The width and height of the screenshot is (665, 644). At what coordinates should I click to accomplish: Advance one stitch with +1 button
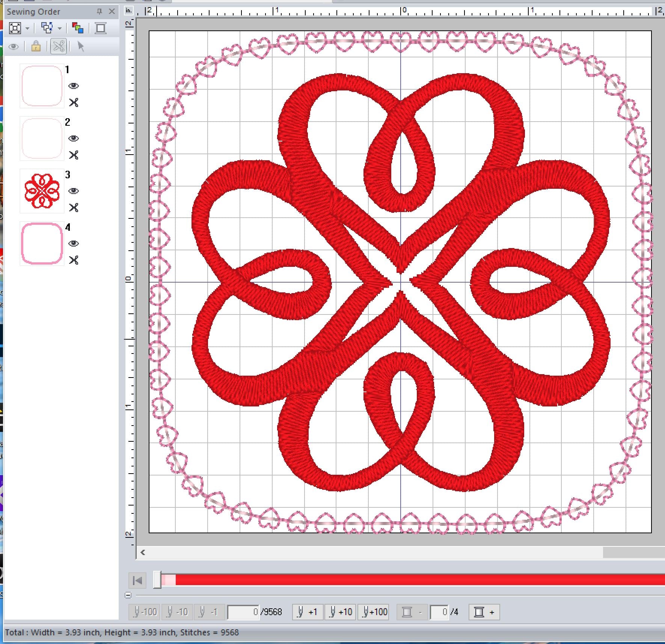[308, 612]
